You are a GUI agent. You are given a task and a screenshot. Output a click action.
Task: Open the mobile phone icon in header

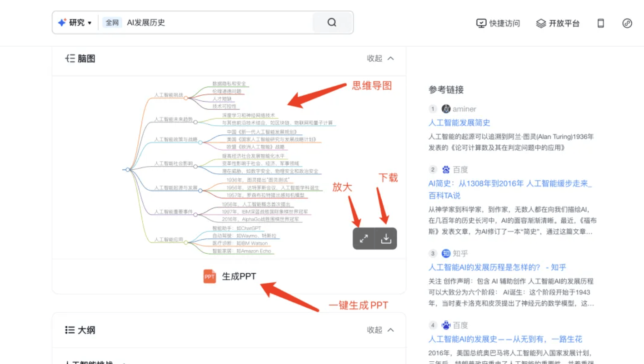coord(600,23)
